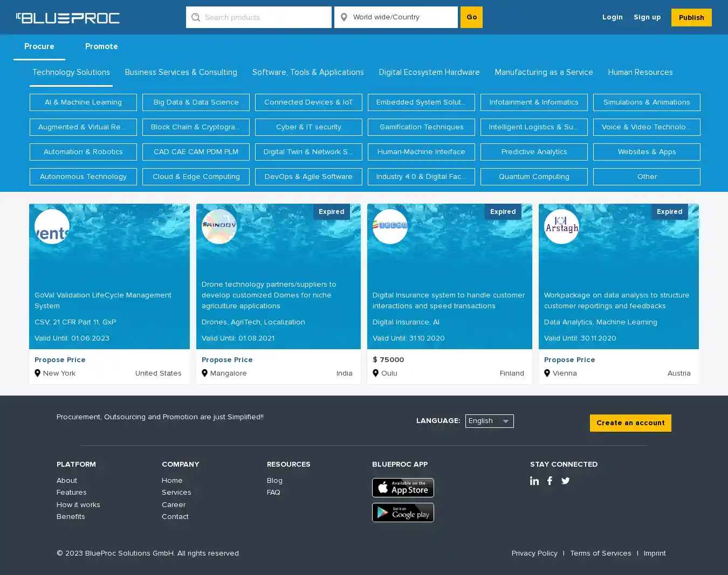The height and width of the screenshot is (575, 728).
Task: Select the Business Services & Consulting tab
Action: tap(181, 72)
